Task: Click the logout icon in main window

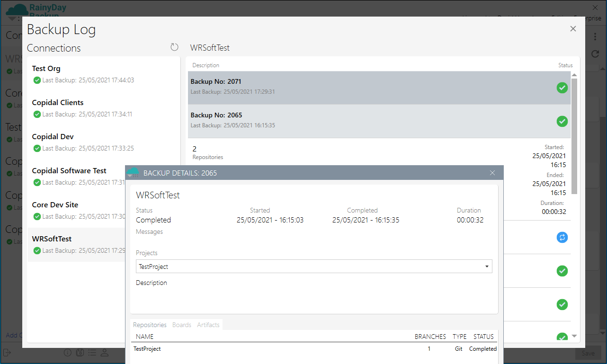Action: point(7,352)
